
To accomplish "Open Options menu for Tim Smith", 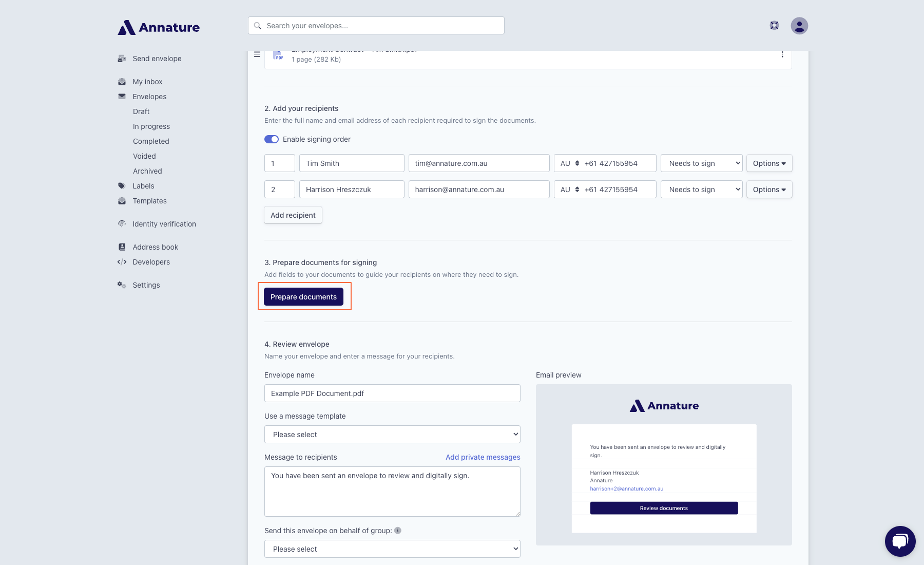I will tap(769, 163).
